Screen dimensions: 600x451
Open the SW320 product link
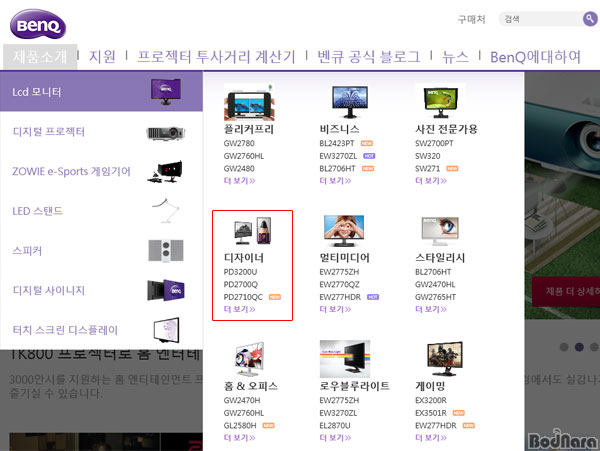428,156
